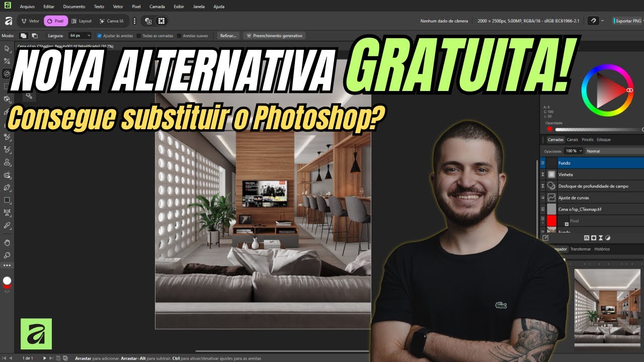644x362 pixels.
Task: Click the Preenchimento generativo button
Action: point(274,36)
